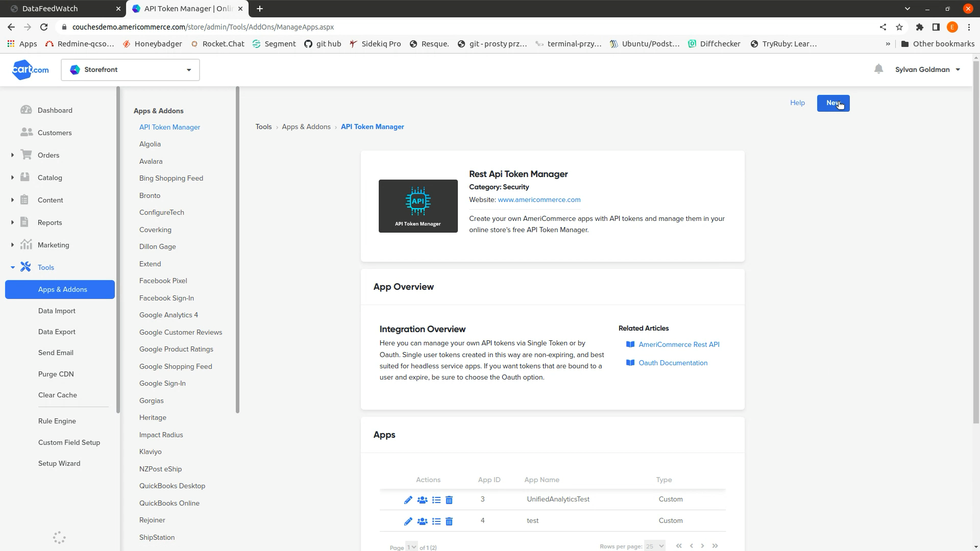
Task: Click the cart.com logo
Action: point(30,70)
